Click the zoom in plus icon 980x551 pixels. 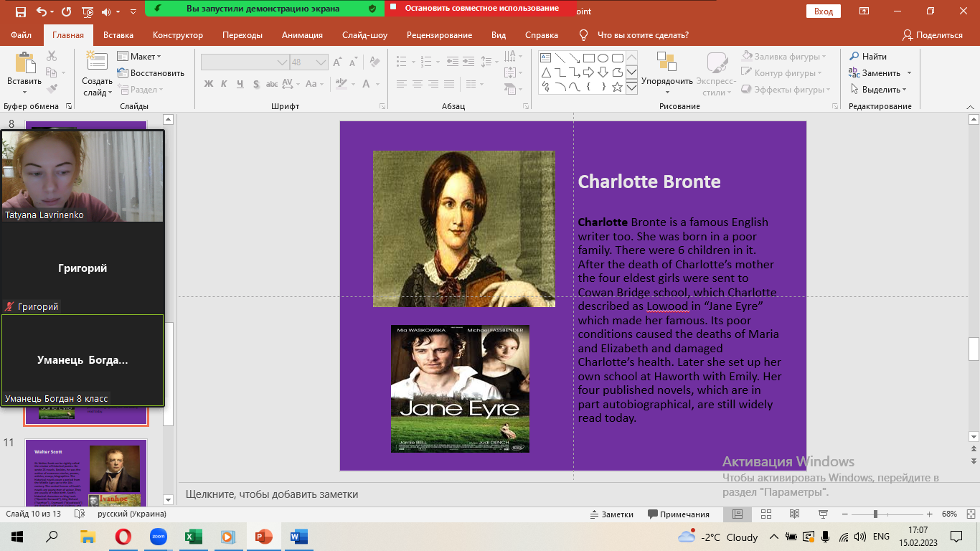(x=930, y=514)
